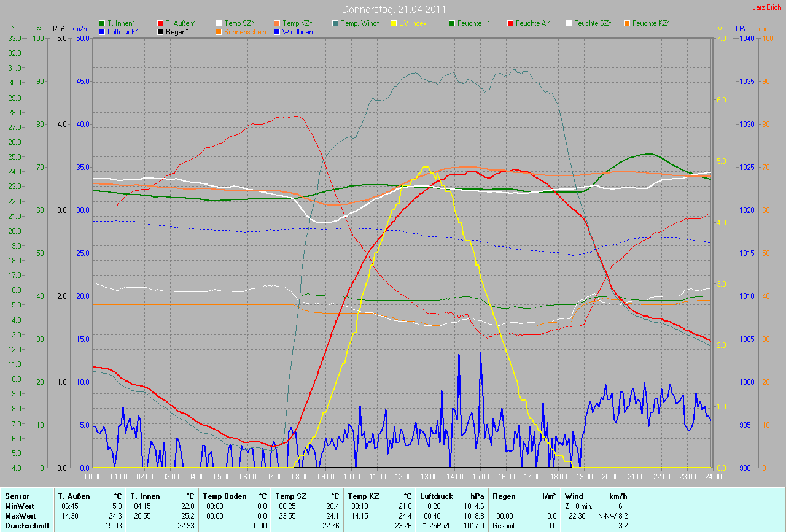
Task: Click the 'MaxWert' row label
Action: pyautogui.click(x=19, y=515)
